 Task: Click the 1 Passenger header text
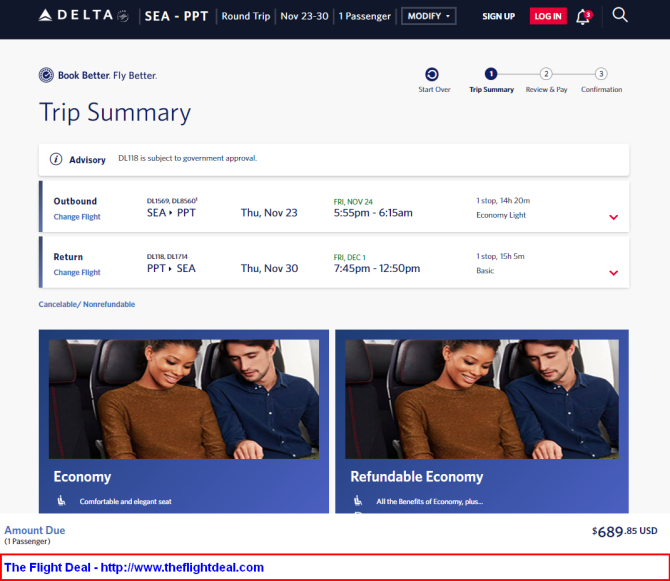pos(364,16)
